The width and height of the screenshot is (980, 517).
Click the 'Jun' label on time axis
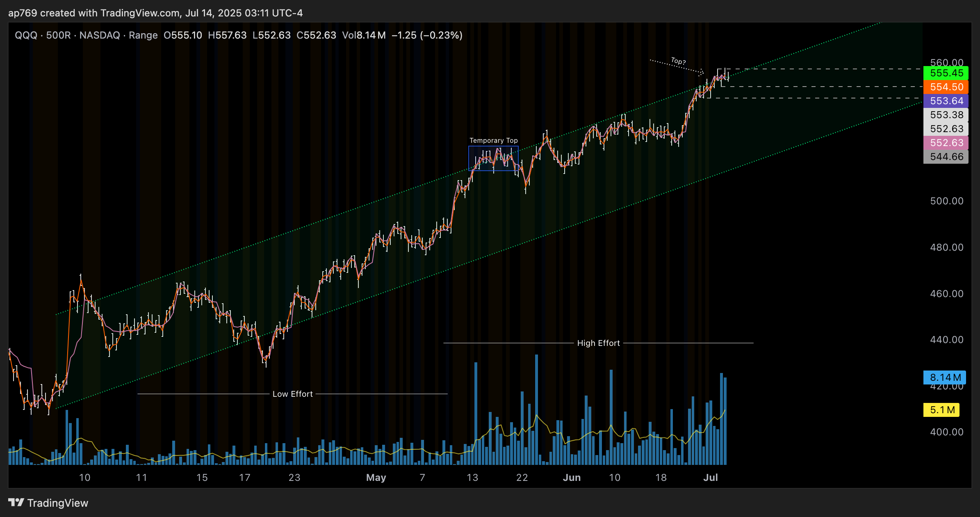572,478
